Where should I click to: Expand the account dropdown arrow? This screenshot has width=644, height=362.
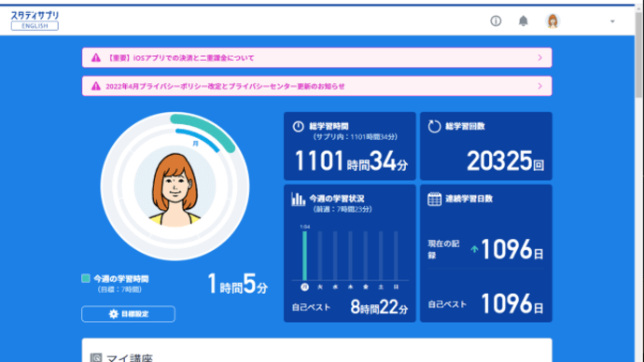tap(612, 21)
